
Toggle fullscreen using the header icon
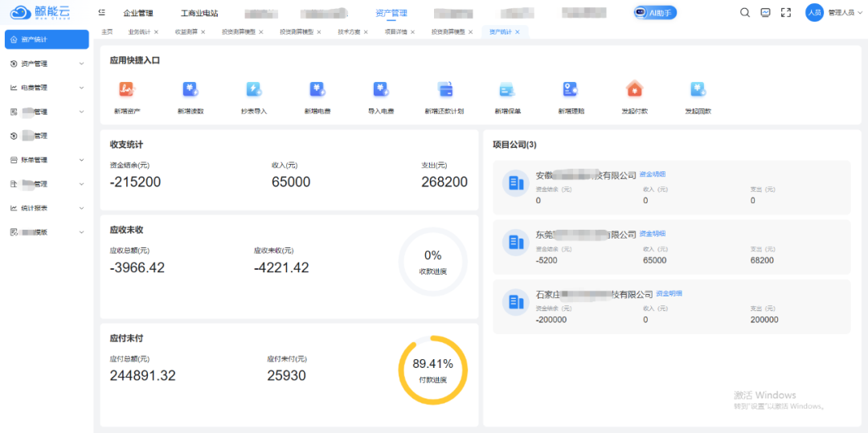coord(786,13)
